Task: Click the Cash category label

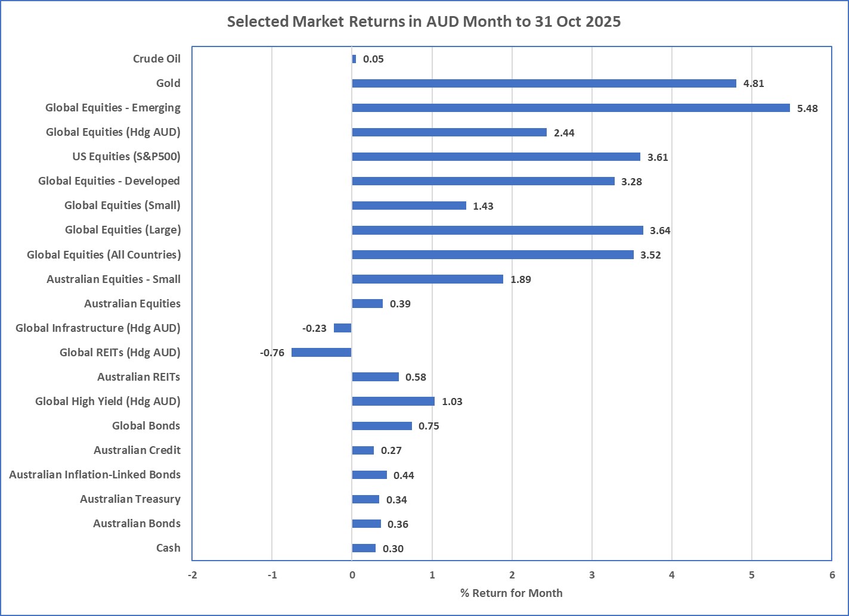Action: (168, 548)
